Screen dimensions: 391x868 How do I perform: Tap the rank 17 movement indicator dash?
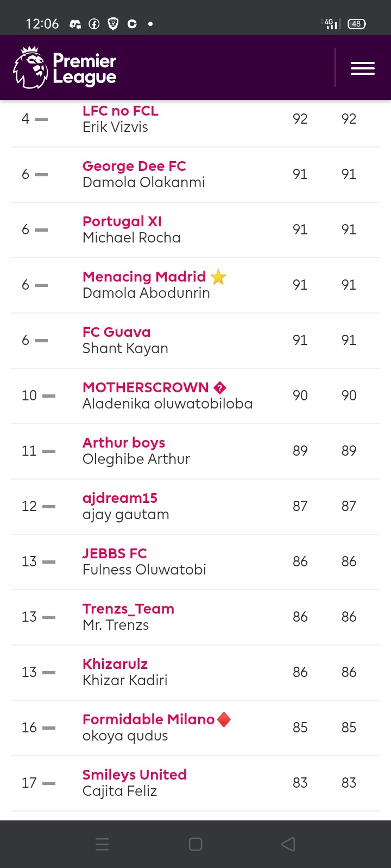point(49,783)
